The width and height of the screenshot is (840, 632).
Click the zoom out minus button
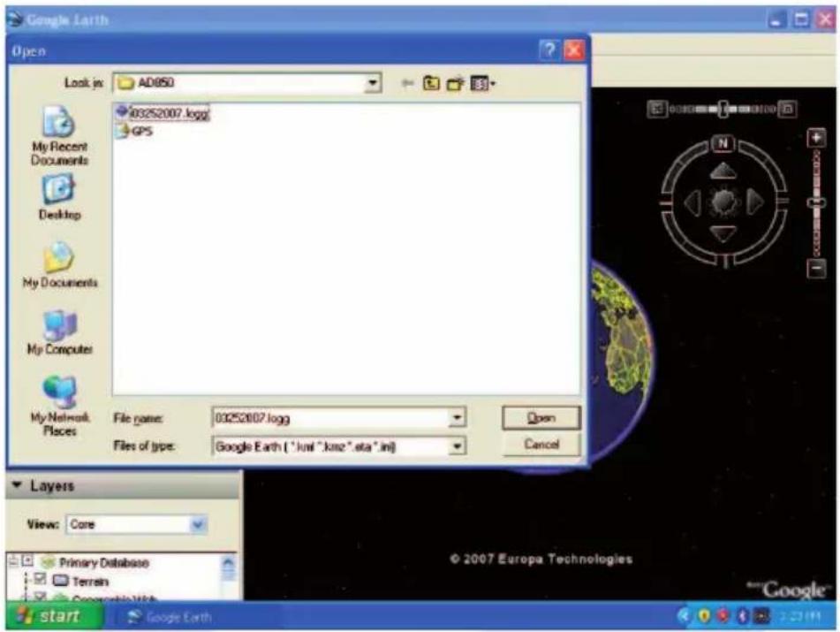click(816, 268)
